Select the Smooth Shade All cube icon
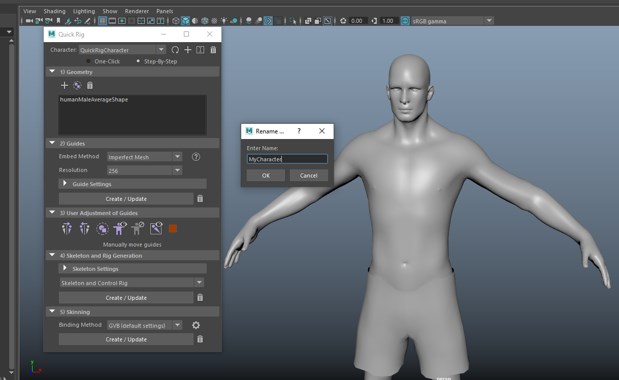The width and height of the screenshot is (619, 380). click(185, 21)
